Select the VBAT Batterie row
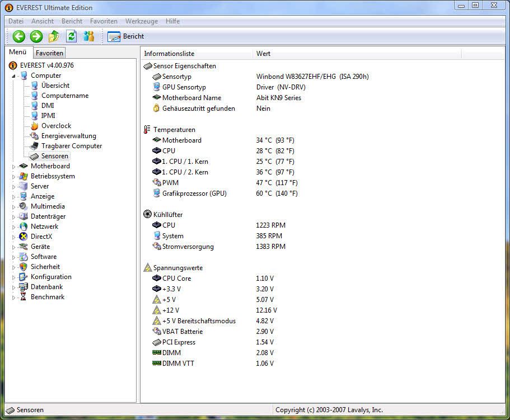Image resolution: width=510 pixels, height=420 pixels. (x=213, y=332)
